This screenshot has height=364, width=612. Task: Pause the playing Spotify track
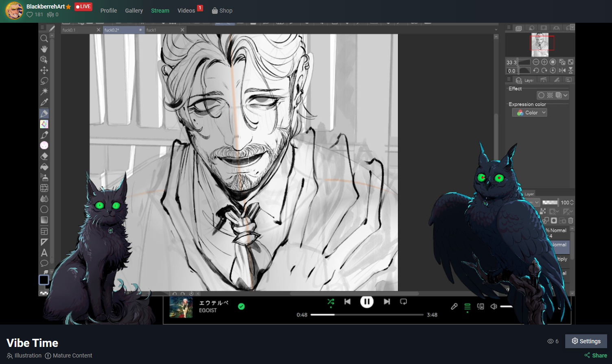click(x=367, y=302)
